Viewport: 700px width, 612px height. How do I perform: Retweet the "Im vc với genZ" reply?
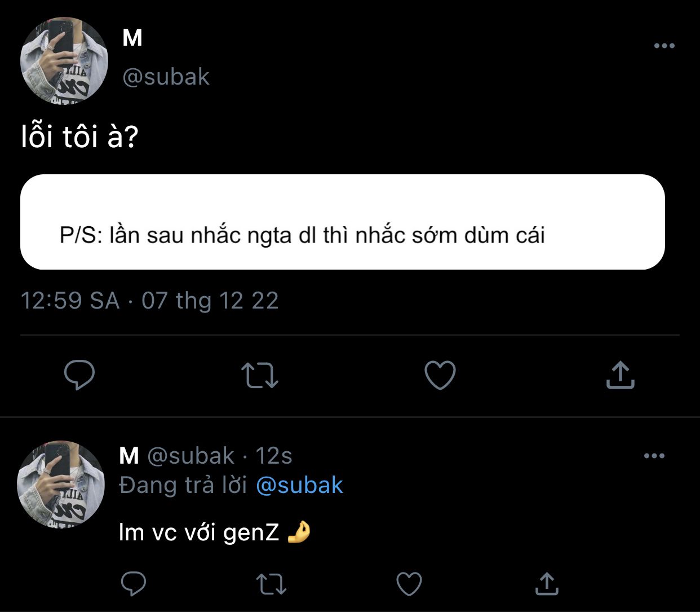271,584
